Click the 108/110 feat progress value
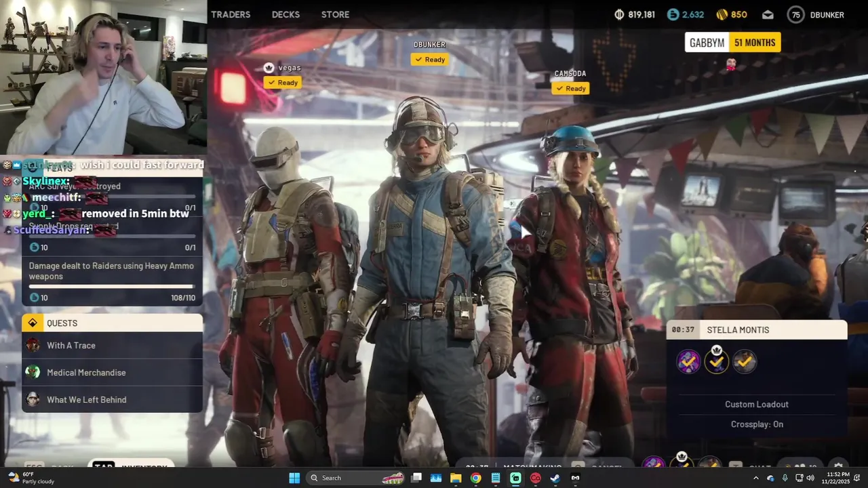This screenshot has width=868, height=488. pos(183,298)
